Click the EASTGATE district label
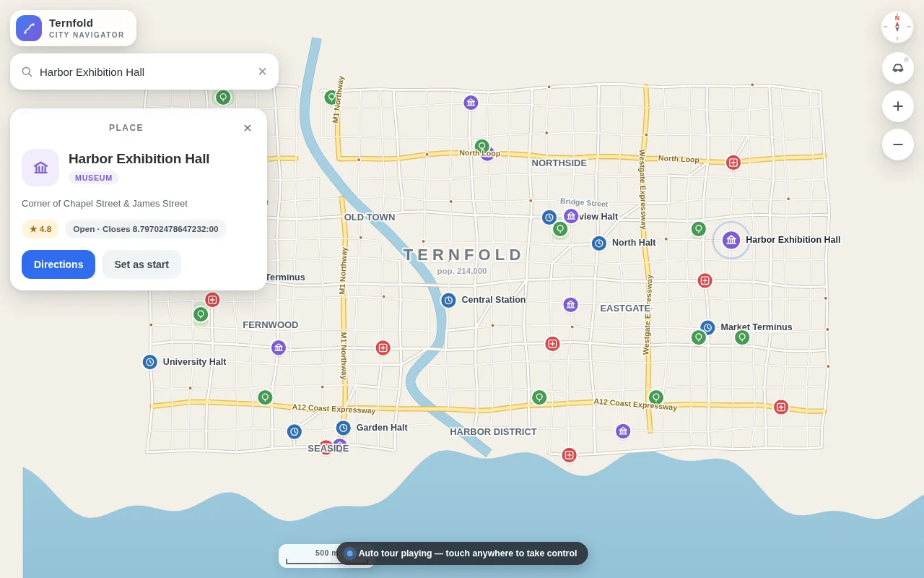The image size is (924, 578). coord(625,309)
